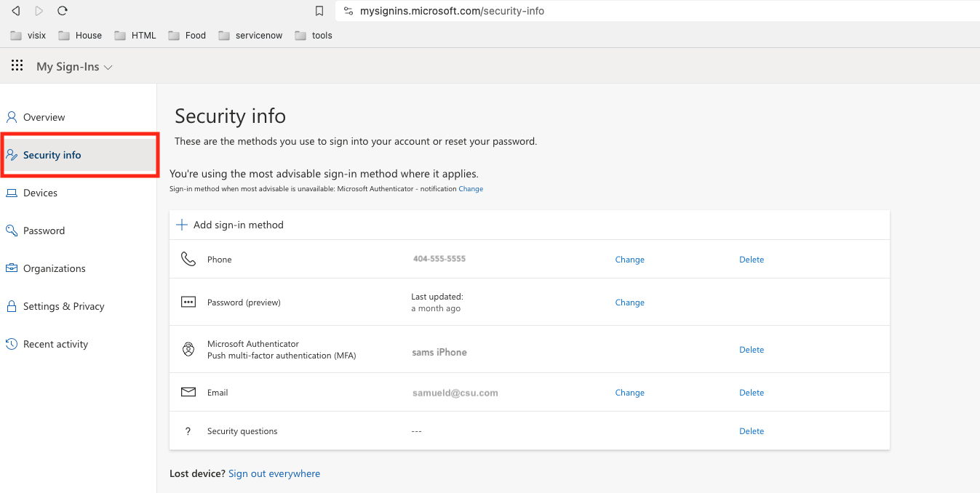Open Settings & Privacy section
Screen dimensions: 980x493
(x=63, y=306)
